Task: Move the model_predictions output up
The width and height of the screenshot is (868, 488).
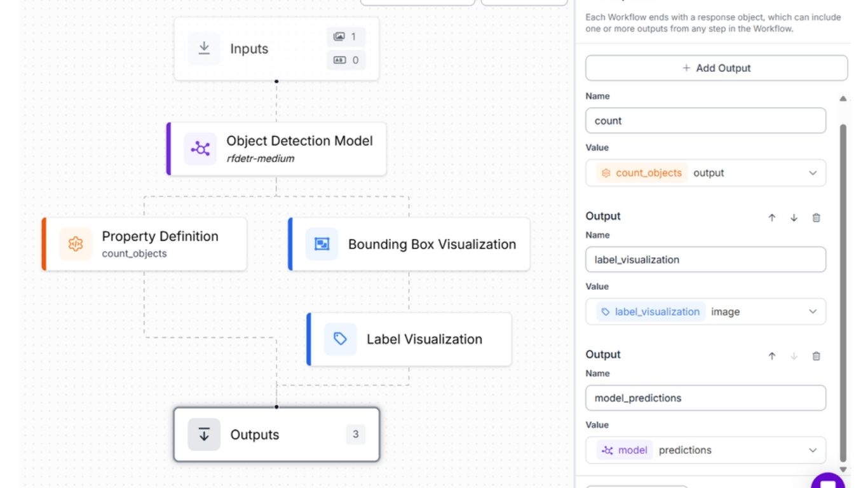Action: (x=772, y=356)
